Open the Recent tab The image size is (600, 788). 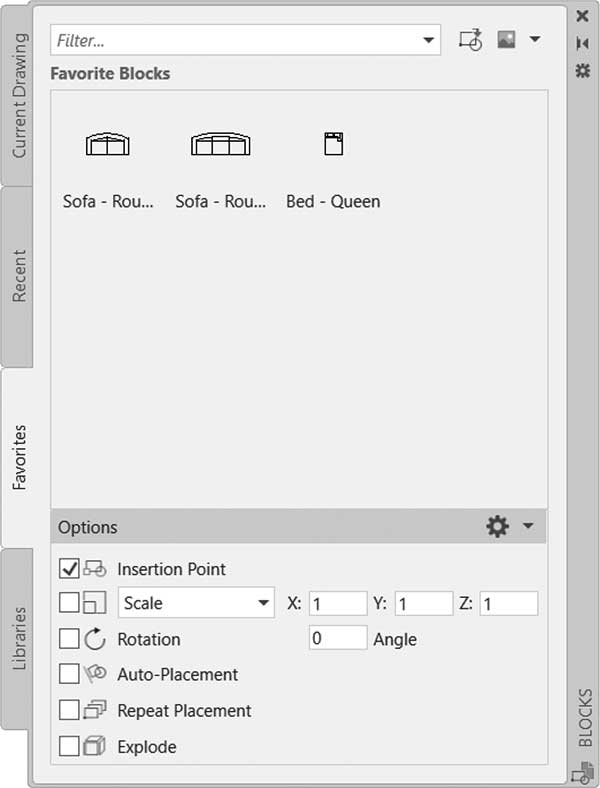pyautogui.click(x=19, y=276)
